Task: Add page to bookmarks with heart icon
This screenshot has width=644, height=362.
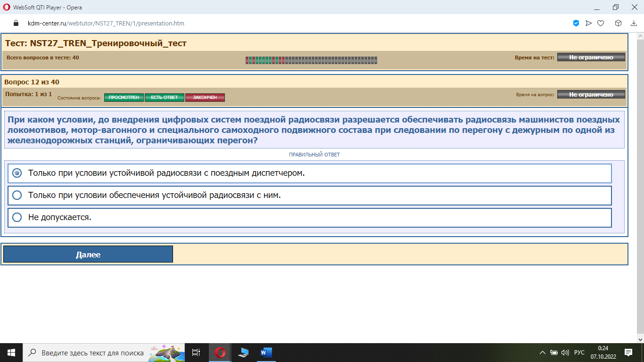Action: 601,23
